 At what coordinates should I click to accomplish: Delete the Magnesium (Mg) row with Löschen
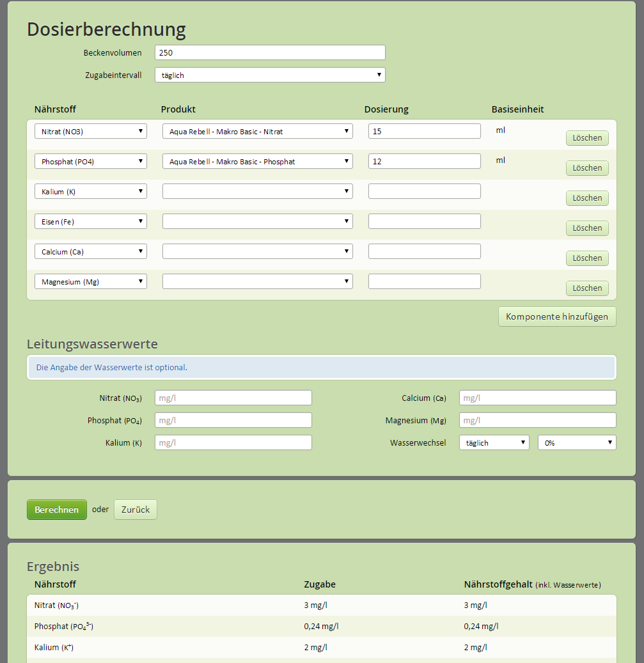pyautogui.click(x=586, y=288)
